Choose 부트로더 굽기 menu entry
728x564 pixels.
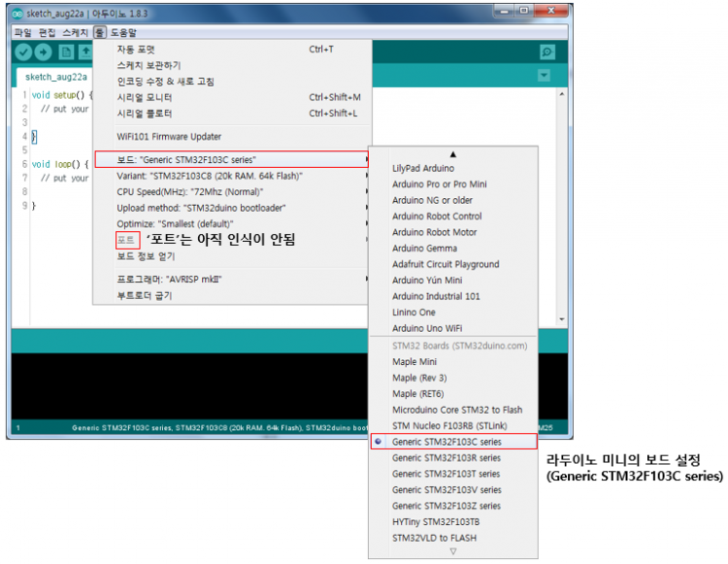pyautogui.click(x=232, y=296)
